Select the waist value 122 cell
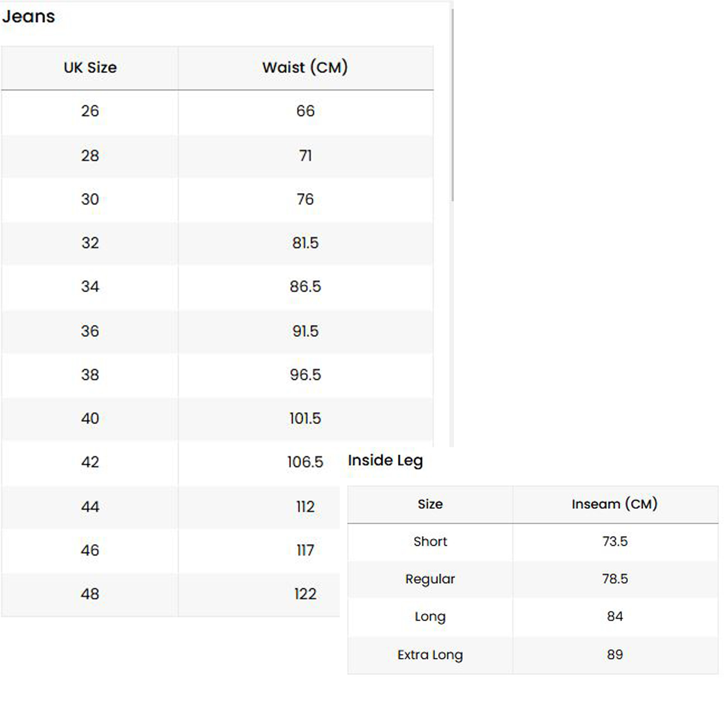 tap(305, 594)
